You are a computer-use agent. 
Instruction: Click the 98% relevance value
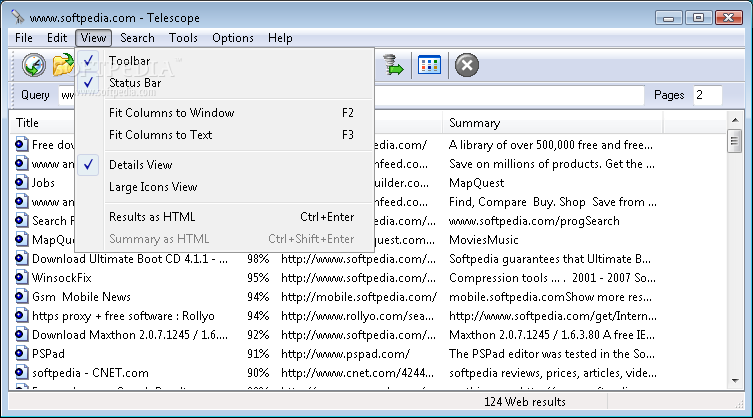point(258,259)
